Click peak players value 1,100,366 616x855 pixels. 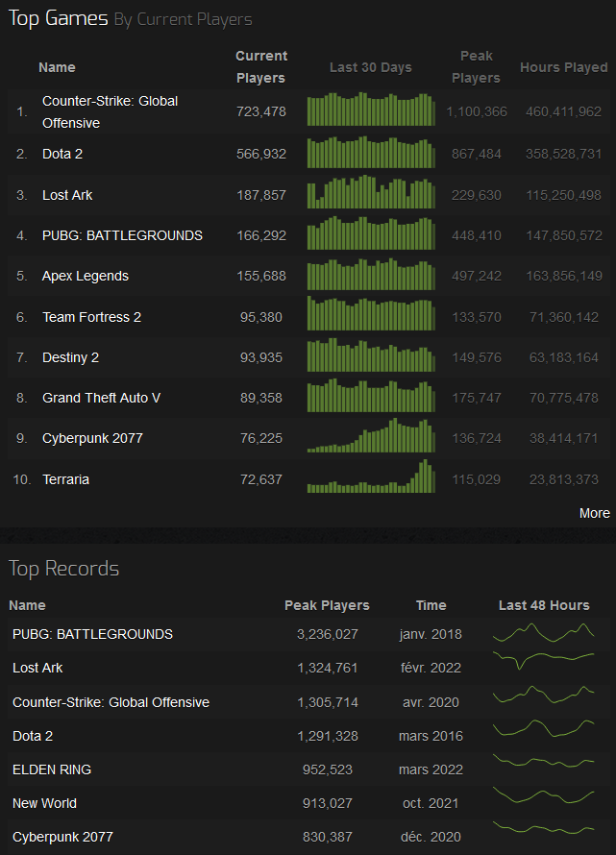tap(477, 111)
